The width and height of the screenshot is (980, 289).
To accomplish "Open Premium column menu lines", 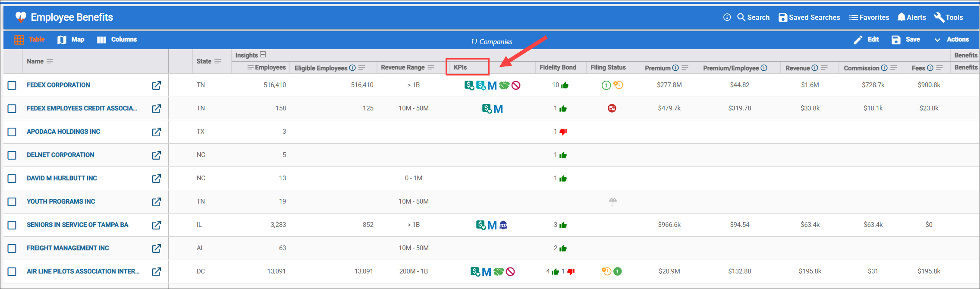I will tap(685, 67).
